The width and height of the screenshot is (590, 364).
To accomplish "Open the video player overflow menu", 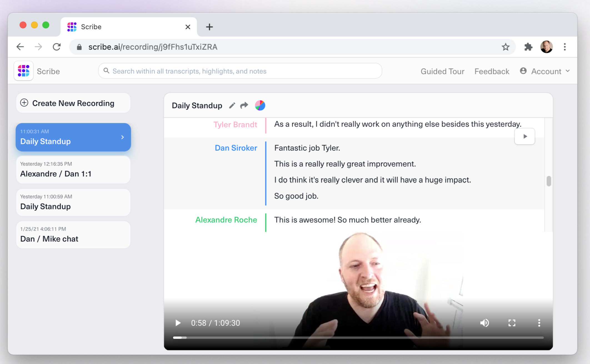I will point(539,323).
